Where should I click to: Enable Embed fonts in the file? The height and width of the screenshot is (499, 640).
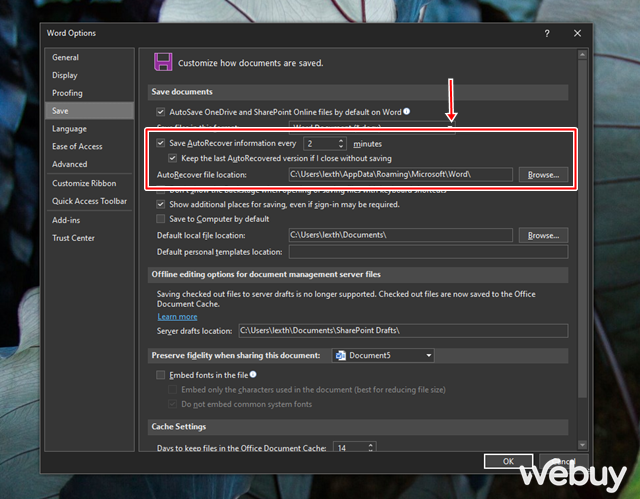161,374
